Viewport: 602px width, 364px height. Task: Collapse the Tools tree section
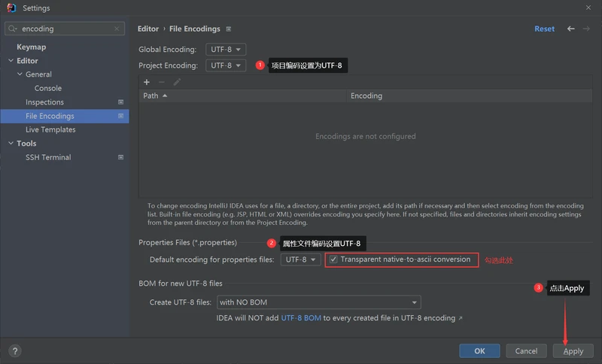pos(10,144)
